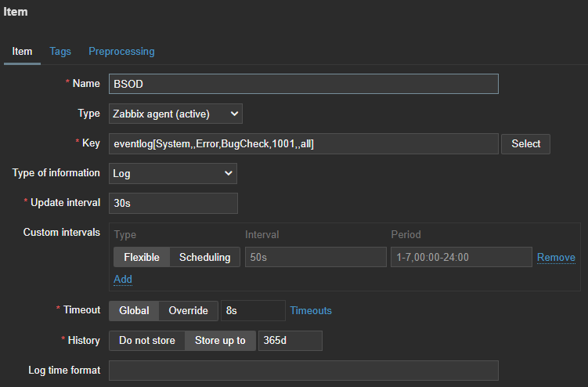Choose Scheduling custom interval type
Image resolution: width=588 pixels, height=387 pixels.
point(205,257)
